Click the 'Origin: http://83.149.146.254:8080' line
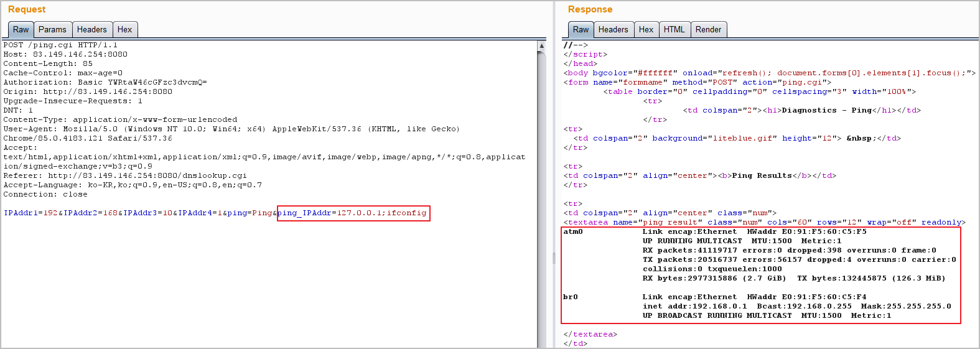This screenshot has width=980, height=349. coord(88,91)
